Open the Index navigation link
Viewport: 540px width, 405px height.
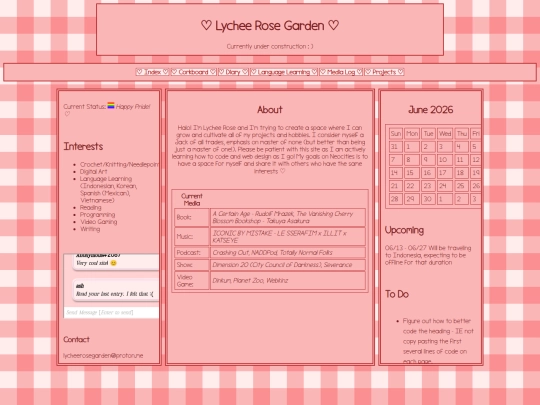coord(152,72)
